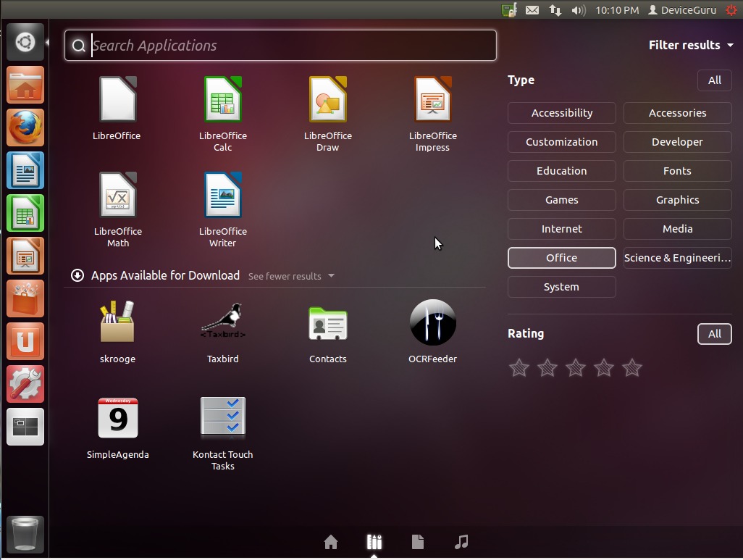
Task: Open Ubuntu Software Center from launcher
Action: coord(25,298)
